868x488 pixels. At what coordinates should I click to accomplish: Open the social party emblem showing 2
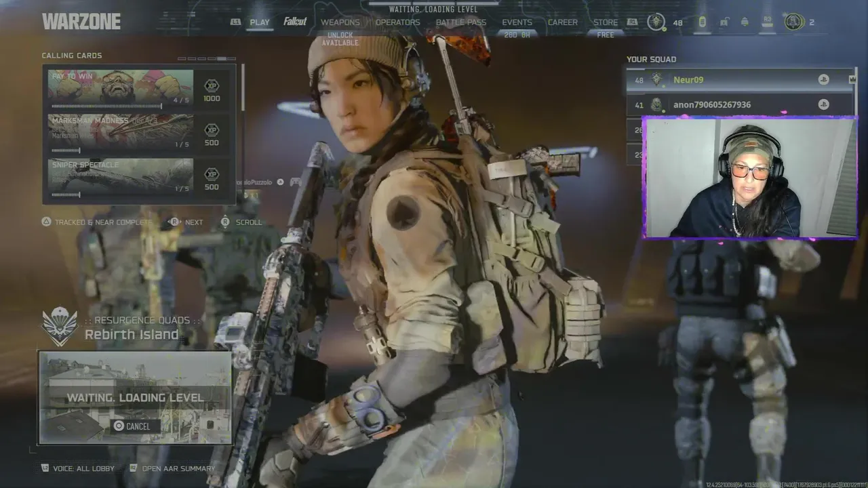(x=794, y=22)
